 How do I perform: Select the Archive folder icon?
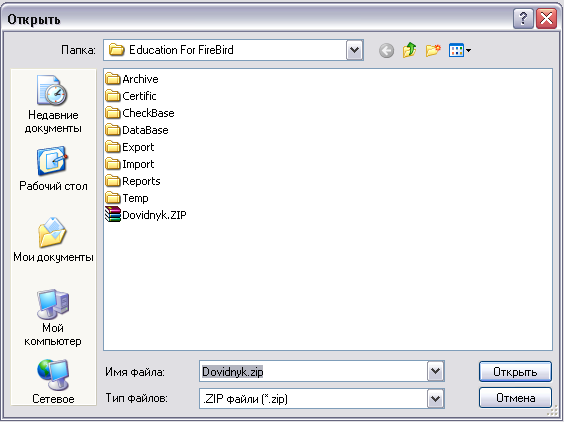[x=113, y=78]
